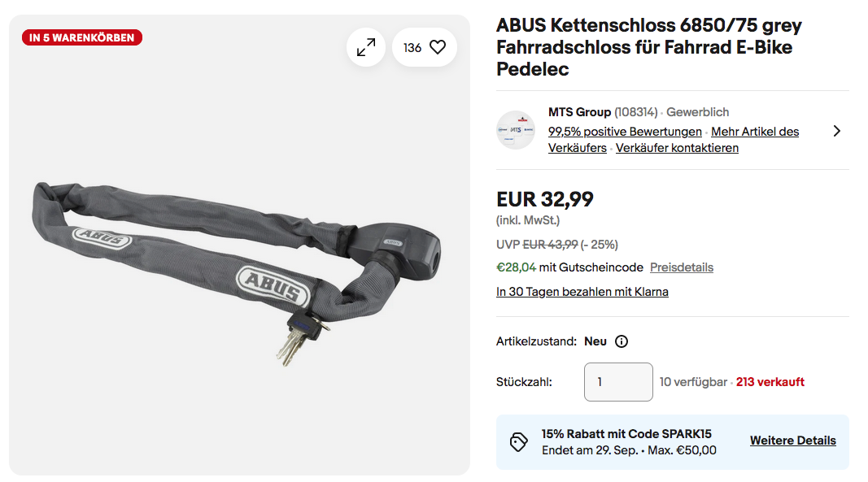Open Mehr Artikel des Verkäufers link
Image resolution: width=868 pixels, height=482 pixels.
tap(755, 132)
